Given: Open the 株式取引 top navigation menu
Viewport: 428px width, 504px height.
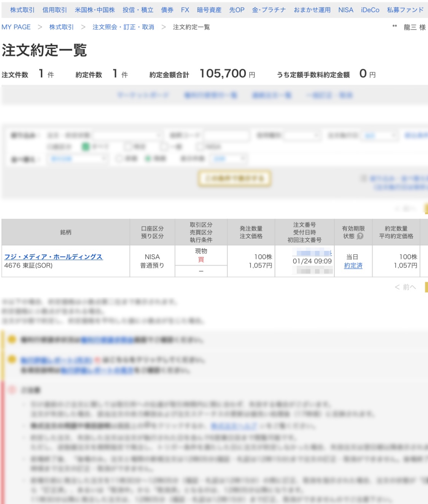Looking at the screenshot, I should [22, 10].
